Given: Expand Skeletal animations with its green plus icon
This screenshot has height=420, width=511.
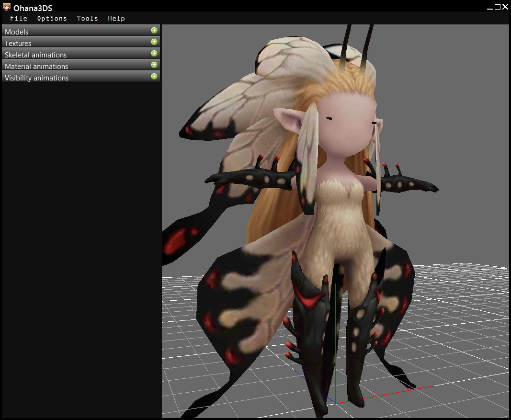Looking at the screenshot, I should click(154, 53).
